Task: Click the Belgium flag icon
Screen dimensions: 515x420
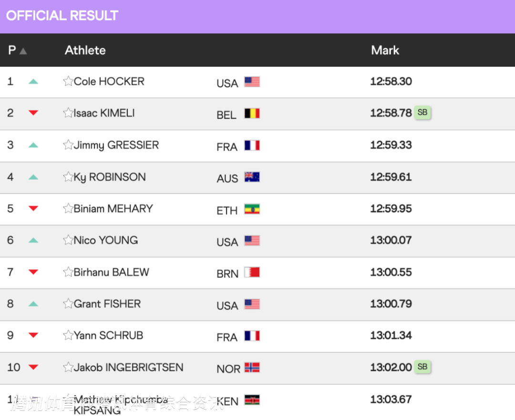Action: click(252, 113)
